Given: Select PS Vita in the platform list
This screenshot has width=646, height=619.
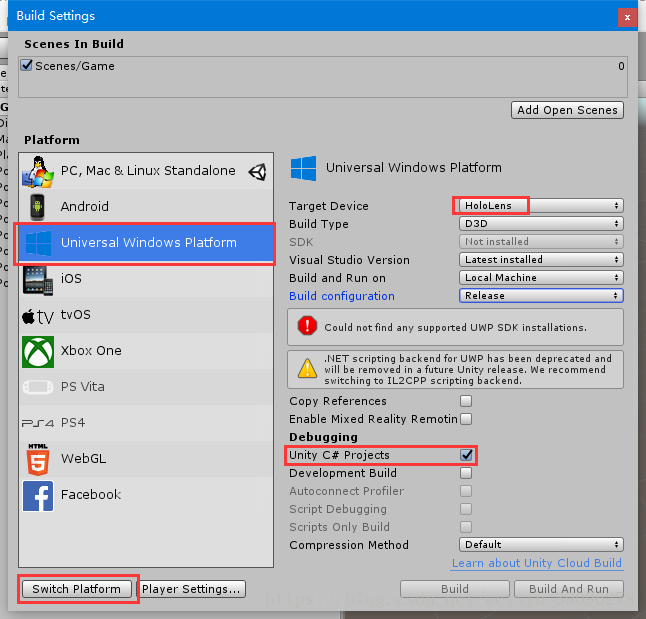Looking at the screenshot, I should click(146, 387).
